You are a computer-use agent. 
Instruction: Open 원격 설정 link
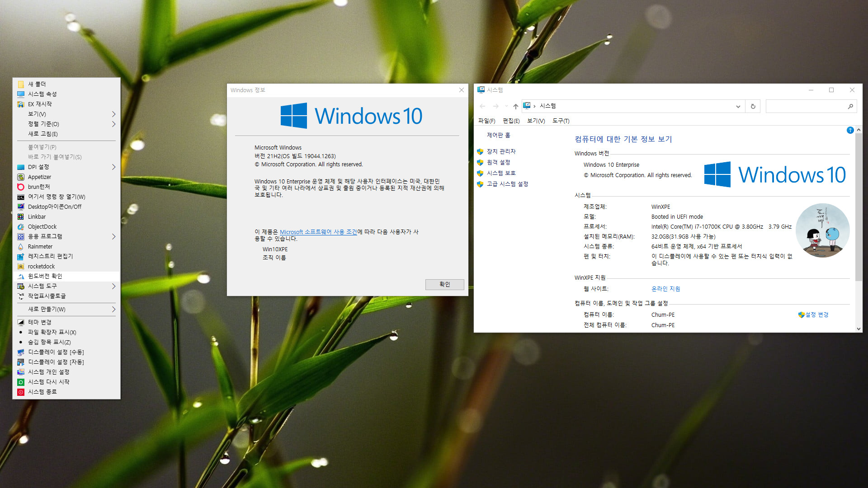click(499, 162)
